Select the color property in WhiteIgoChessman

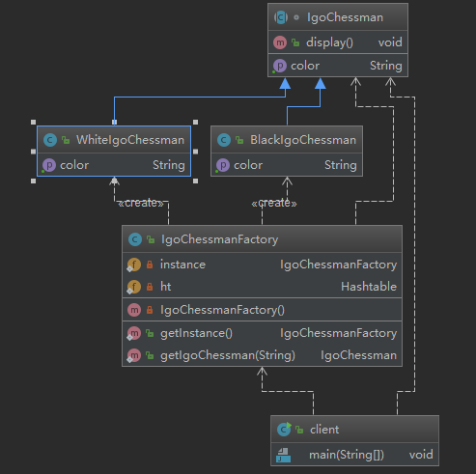click(114, 165)
